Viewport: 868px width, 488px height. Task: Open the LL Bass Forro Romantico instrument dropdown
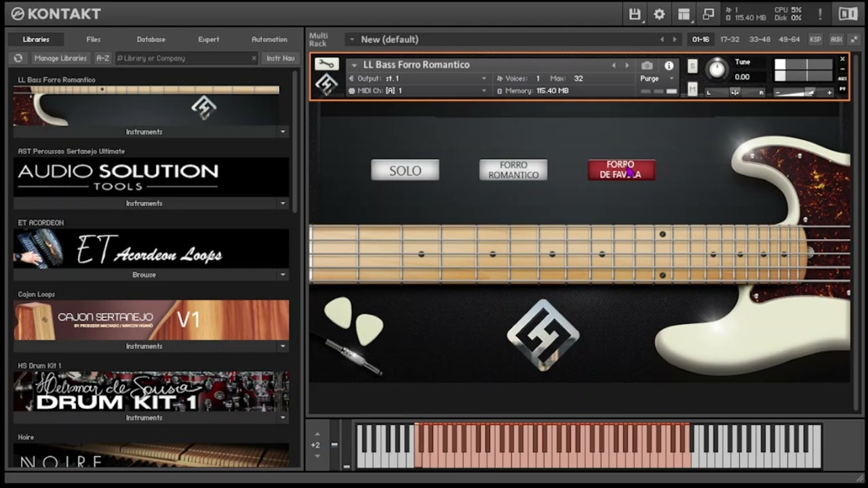tap(354, 65)
